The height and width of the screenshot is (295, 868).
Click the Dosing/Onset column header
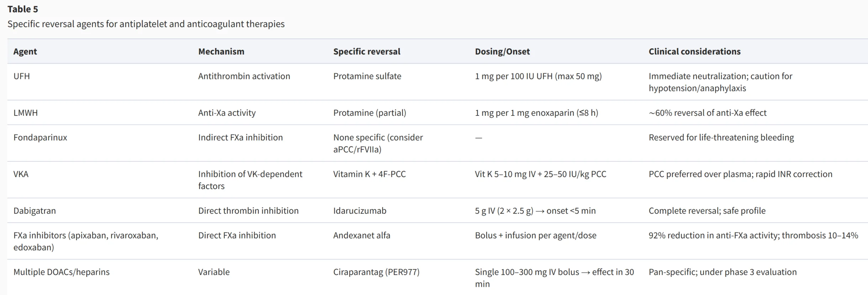502,52
